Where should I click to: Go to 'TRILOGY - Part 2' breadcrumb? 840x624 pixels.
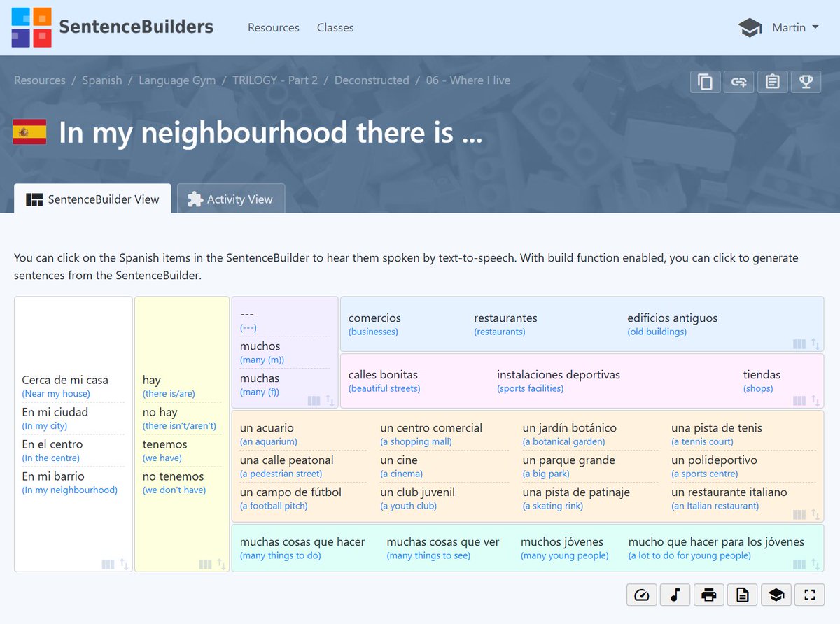(x=275, y=80)
